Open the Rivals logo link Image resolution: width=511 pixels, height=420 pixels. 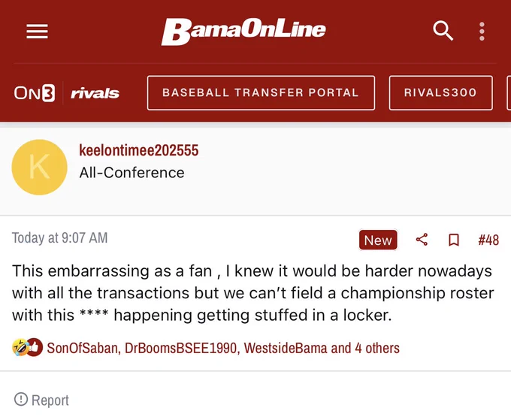tap(95, 93)
